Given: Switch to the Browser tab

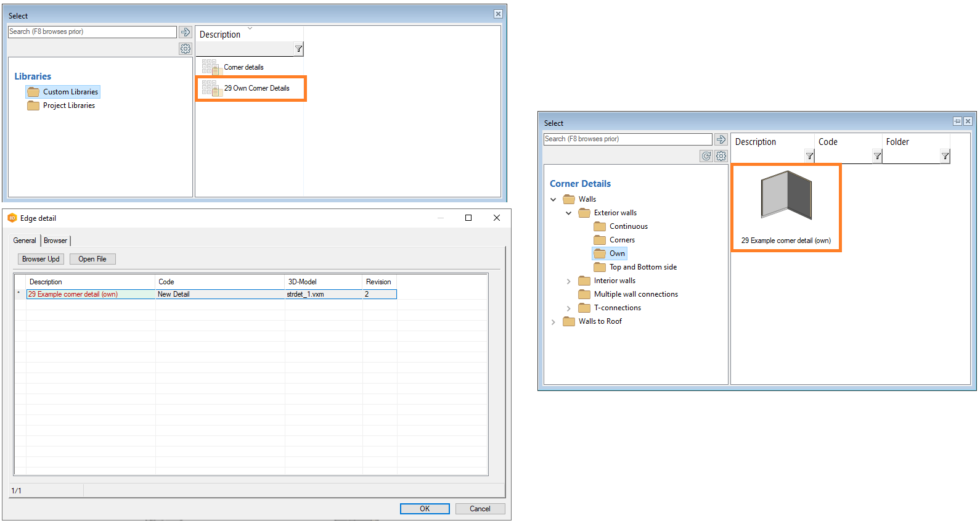Looking at the screenshot, I should point(55,241).
